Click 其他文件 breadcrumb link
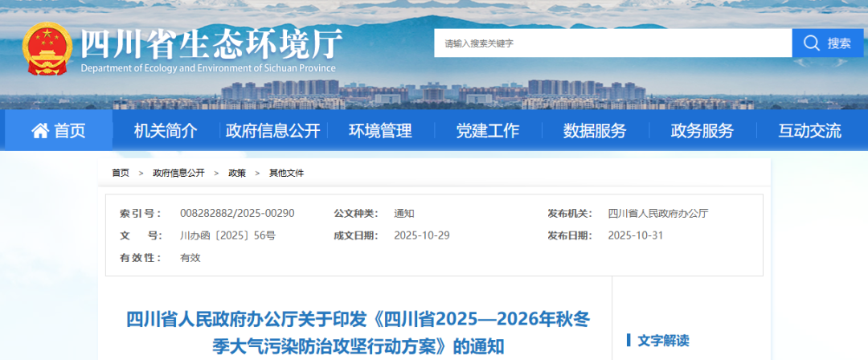 click(x=287, y=174)
